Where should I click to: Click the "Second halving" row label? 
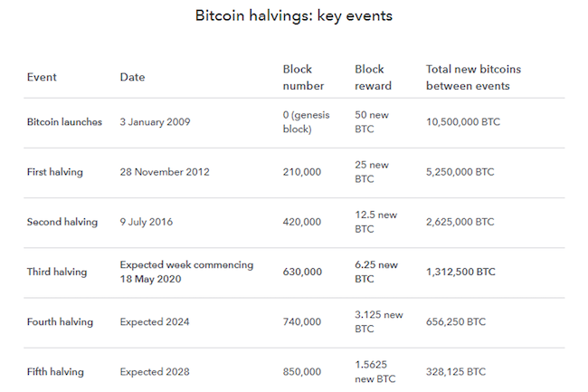tap(62, 221)
